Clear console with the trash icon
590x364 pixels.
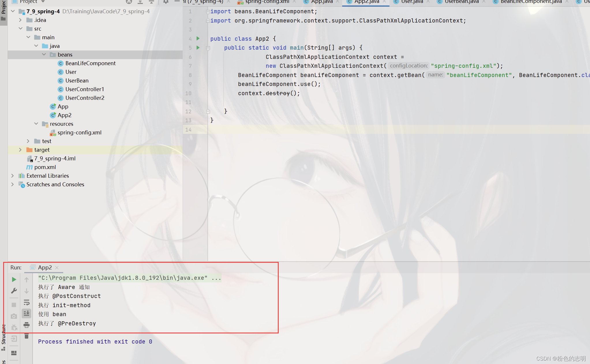coord(27,336)
